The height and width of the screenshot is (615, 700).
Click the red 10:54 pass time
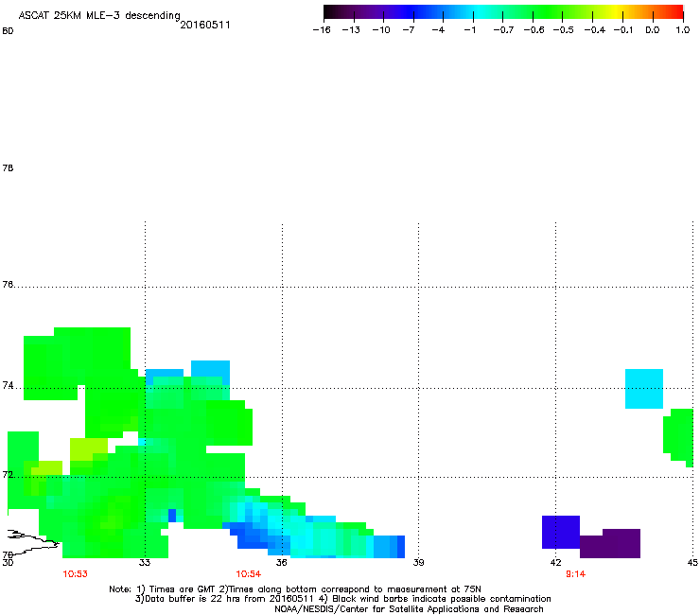coord(248,574)
